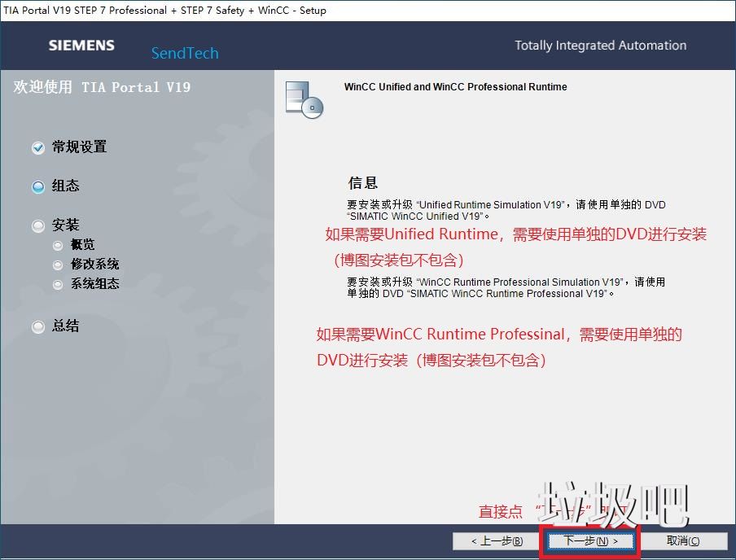Screen dimensions: 736x560
Task: Select the 修改系统 step indicator
Action: [57, 265]
